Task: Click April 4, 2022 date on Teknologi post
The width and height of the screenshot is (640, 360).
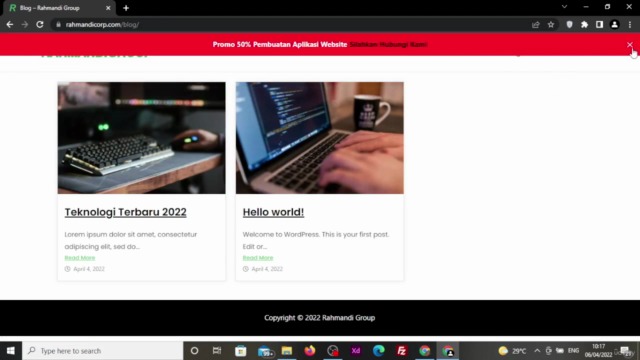Action: point(89,269)
